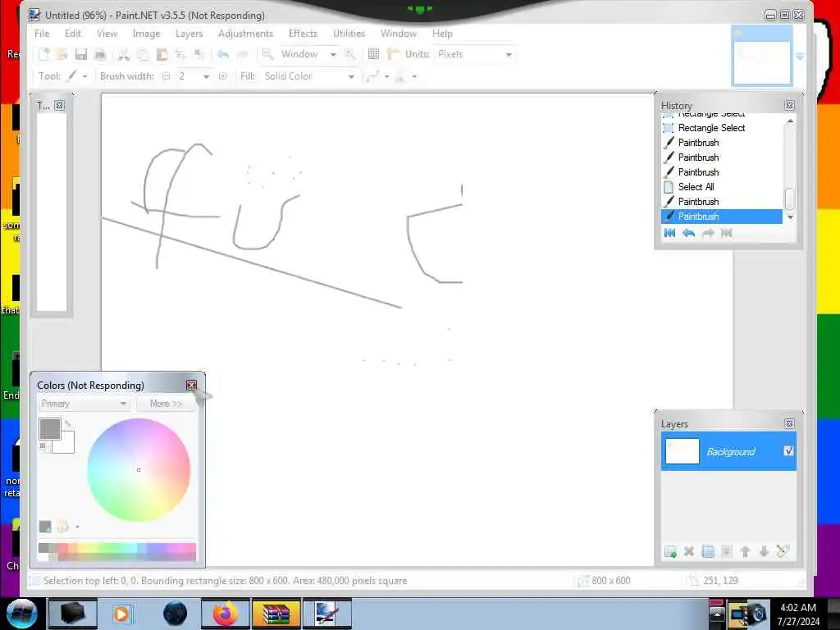Open the Edit menu
The height and width of the screenshot is (630, 840).
72,33
